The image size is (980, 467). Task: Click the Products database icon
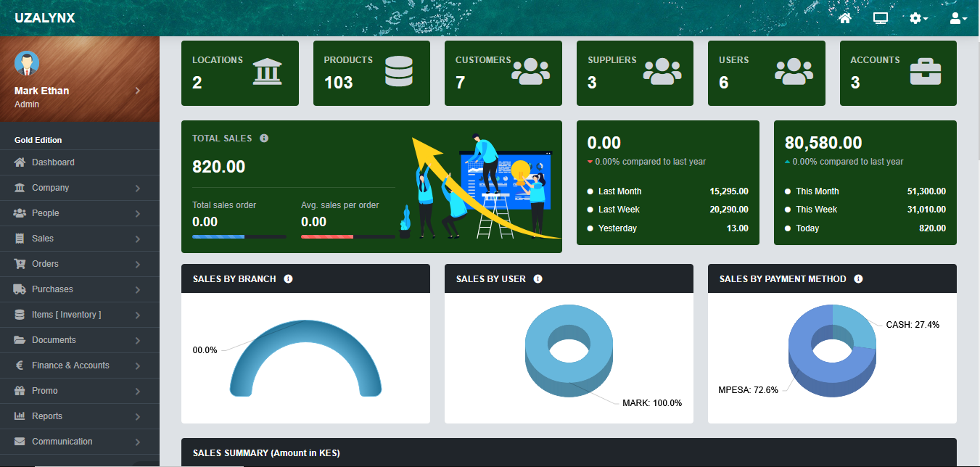(x=398, y=73)
